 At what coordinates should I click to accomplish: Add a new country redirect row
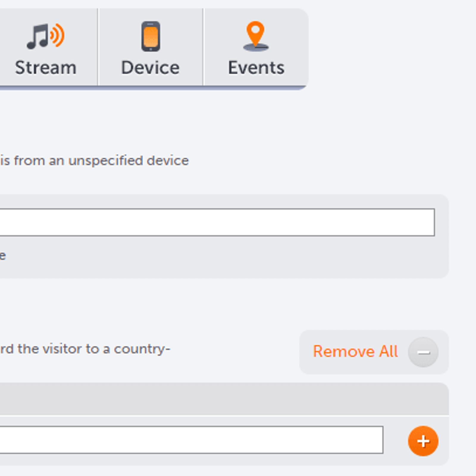(423, 441)
